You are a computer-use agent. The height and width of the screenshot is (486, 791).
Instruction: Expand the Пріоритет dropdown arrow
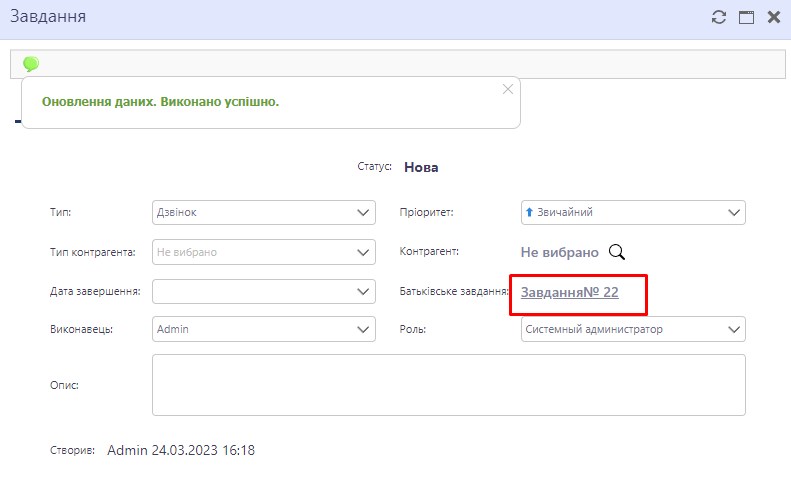(x=734, y=212)
